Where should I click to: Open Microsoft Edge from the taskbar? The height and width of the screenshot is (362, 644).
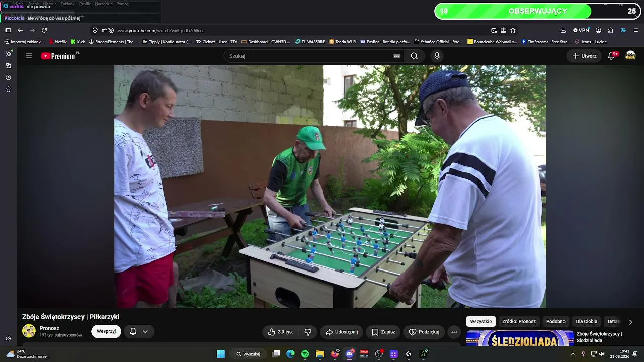(290, 354)
